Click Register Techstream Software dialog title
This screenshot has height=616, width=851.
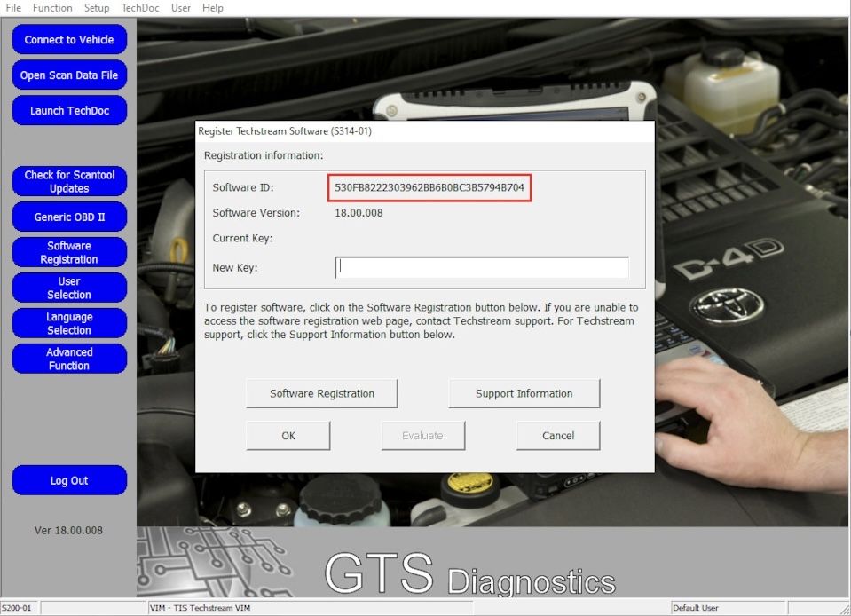click(285, 131)
